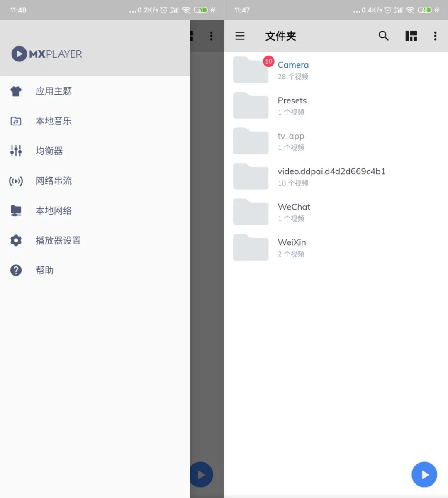Viewport: 448px width, 498px height.
Task: Click the WeChat folder name
Action: click(x=294, y=207)
